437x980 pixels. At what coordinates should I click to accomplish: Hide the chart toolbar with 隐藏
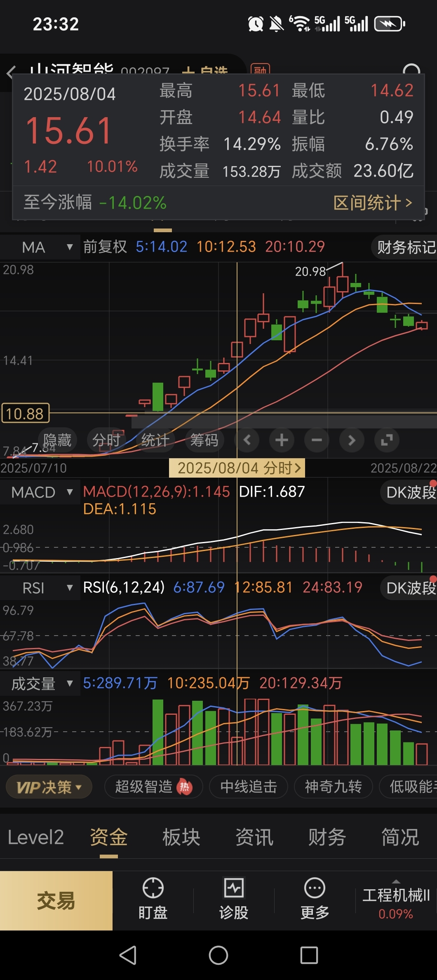(x=58, y=440)
